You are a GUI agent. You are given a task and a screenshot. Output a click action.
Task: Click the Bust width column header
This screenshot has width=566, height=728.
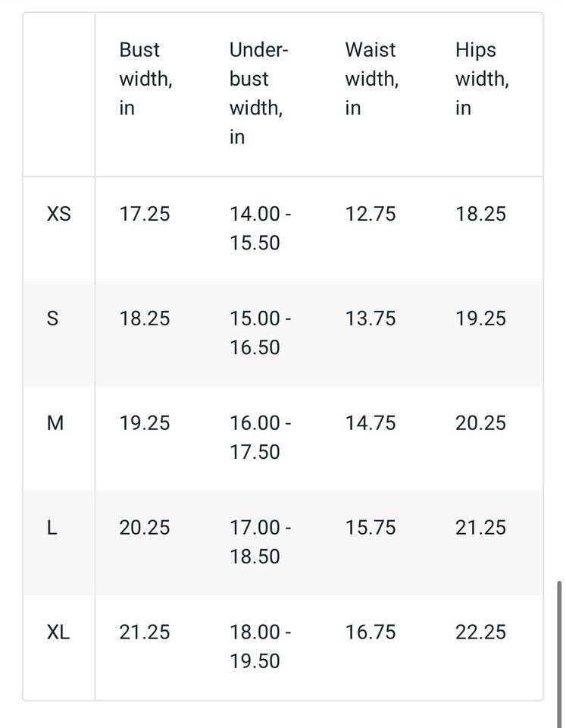[145, 79]
